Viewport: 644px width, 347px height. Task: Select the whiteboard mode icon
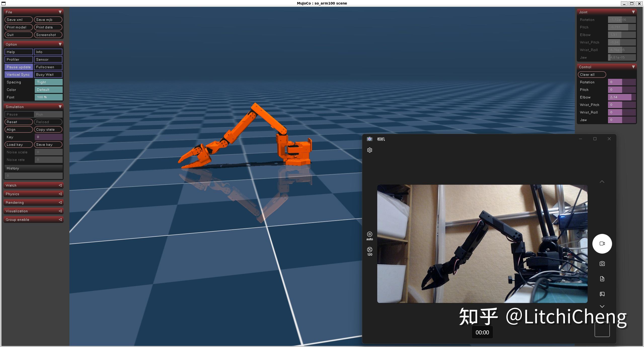coord(602,294)
